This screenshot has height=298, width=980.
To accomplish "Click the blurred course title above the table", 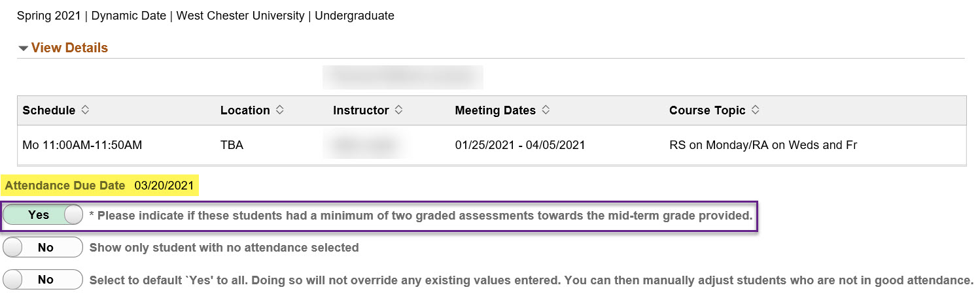I will coord(403,77).
